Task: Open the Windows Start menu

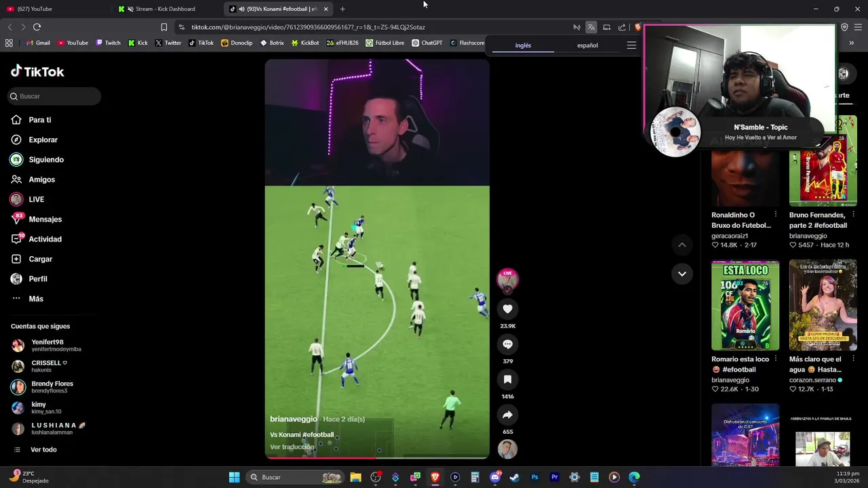Action: (x=234, y=477)
